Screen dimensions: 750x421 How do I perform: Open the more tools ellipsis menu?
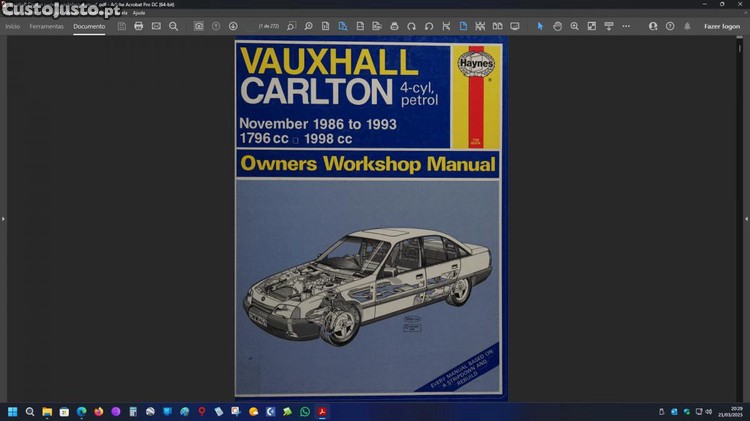tap(626, 26)
